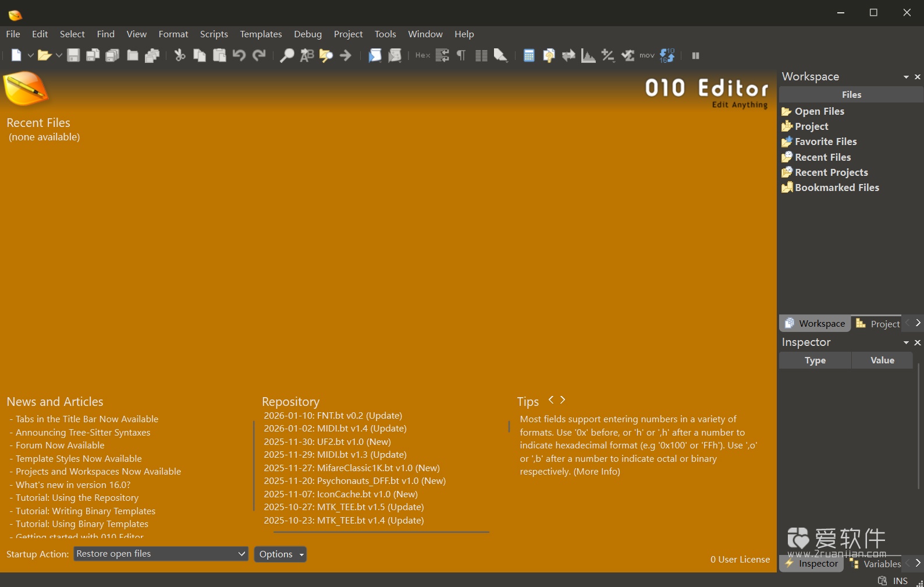Switch to the Variables tab

[876, 564]
